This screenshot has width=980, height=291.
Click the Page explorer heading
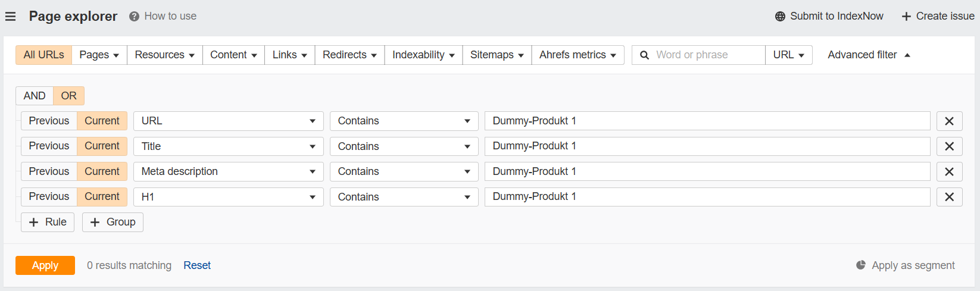(73, 17)
